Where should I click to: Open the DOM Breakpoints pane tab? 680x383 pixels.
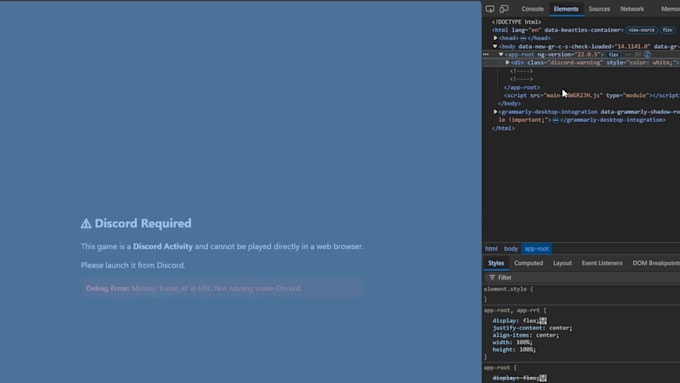656,263
